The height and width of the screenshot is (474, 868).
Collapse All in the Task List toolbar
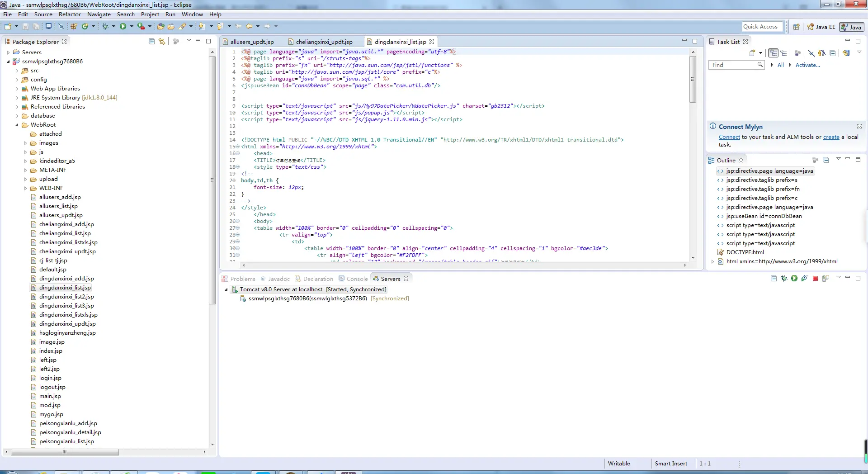pos(832,53)
